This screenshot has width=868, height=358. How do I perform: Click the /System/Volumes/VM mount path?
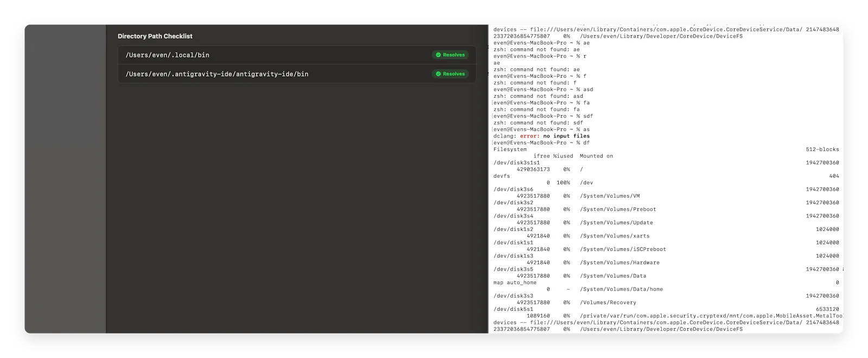pos(610,196)
